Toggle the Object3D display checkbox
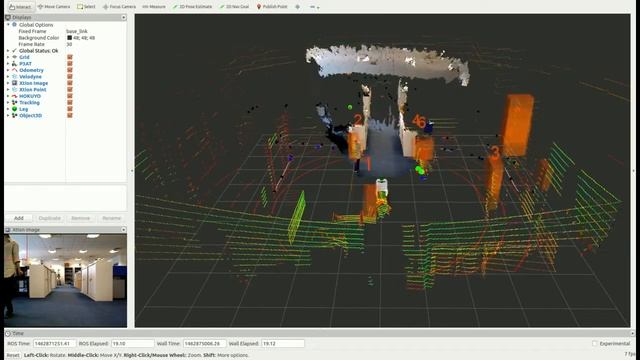640x360 pixels. pyautogui.click(x=70, y=116)
